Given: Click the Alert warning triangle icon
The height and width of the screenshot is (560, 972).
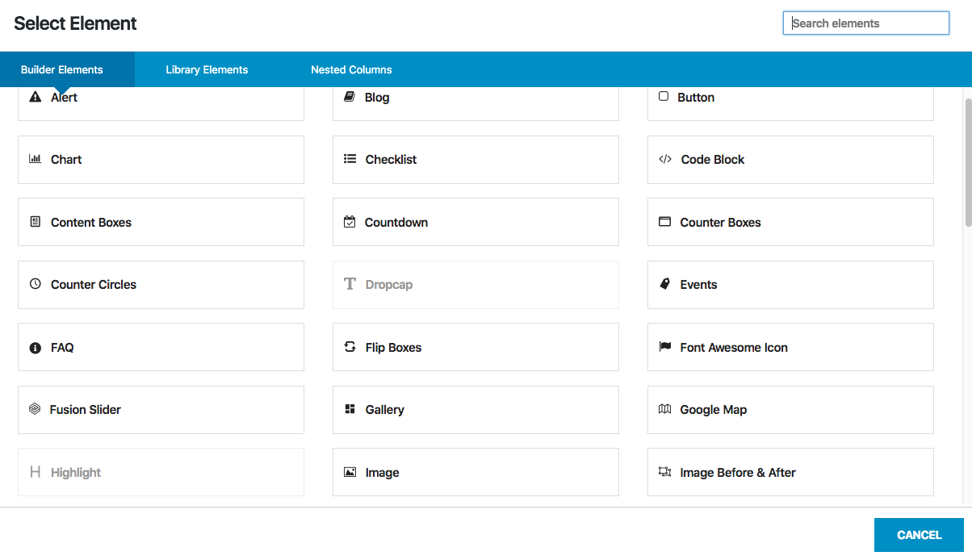Looking at the screenshot, I should [35, 97].
